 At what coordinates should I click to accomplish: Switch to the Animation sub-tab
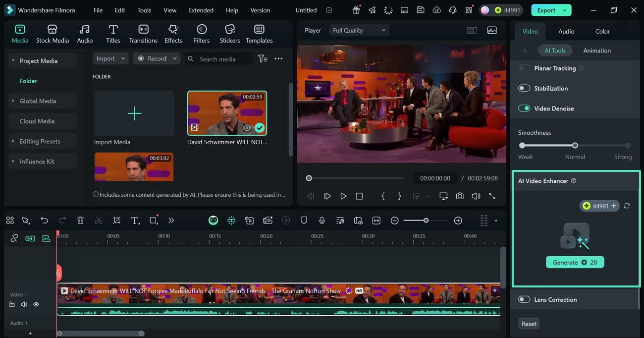click(597, 51)
